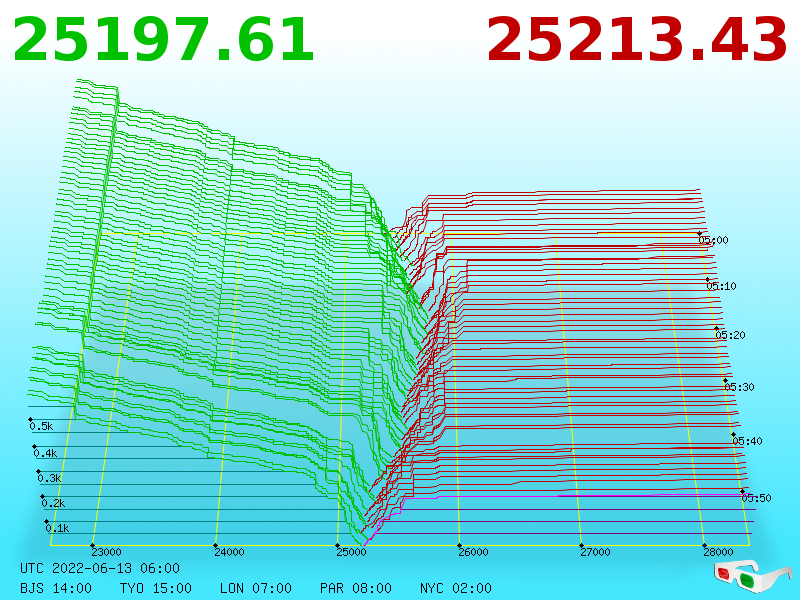Click the PAR 08:00 time text
800x600 pixels.
coord(356,588)
